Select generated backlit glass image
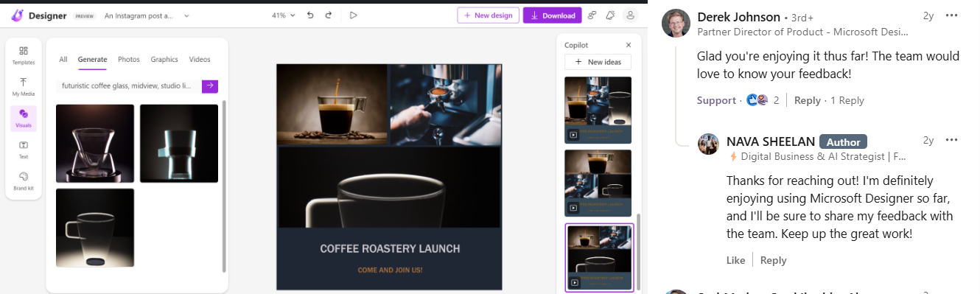 point(179,144)
